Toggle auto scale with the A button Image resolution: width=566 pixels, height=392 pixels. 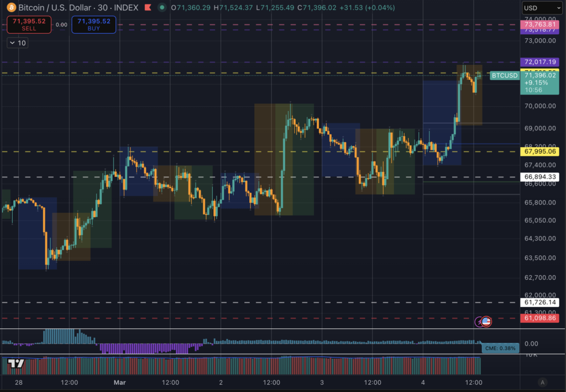pos(543,382)
